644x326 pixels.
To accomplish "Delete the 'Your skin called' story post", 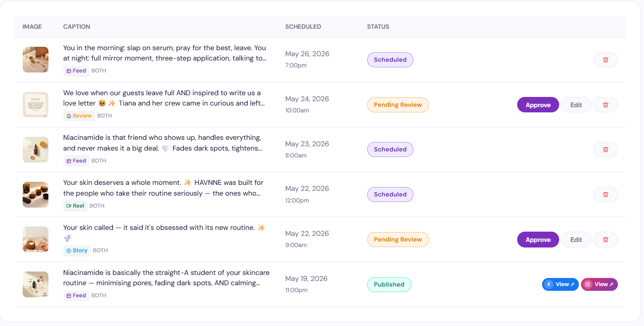I will [605, 239].
